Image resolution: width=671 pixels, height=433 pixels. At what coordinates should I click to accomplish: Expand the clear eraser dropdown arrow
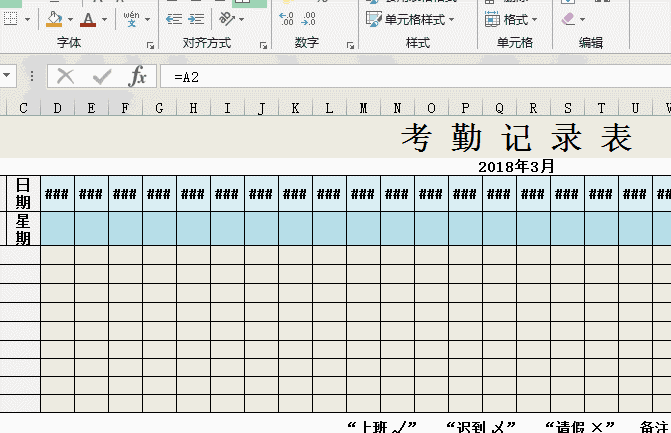click(582, 19)
